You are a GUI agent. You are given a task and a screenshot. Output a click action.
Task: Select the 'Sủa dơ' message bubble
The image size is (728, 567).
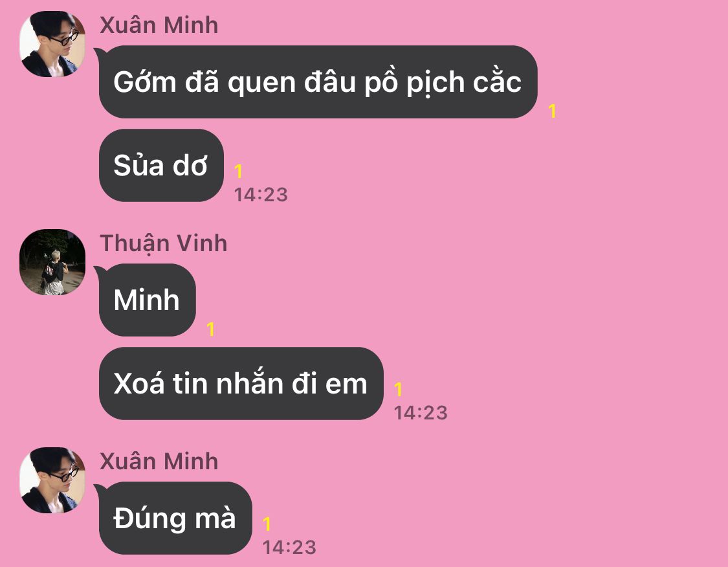(x=162, y=165)
